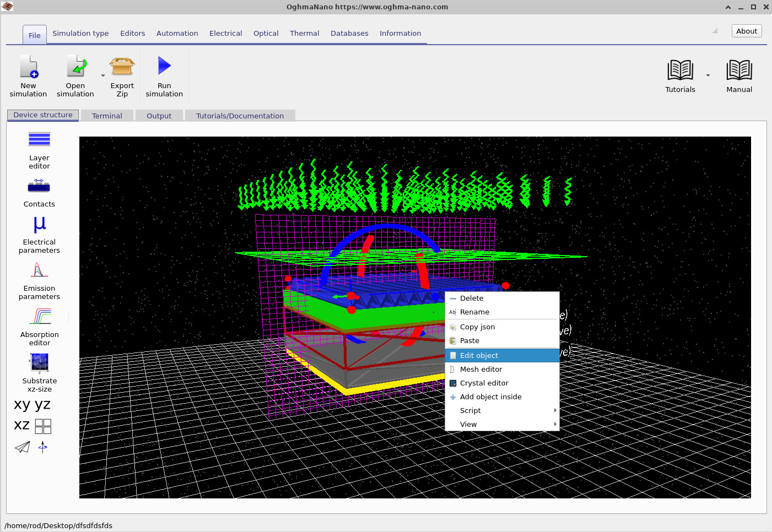
Task: Click the Run simulation play icon
Action: [x=164, y=66]
